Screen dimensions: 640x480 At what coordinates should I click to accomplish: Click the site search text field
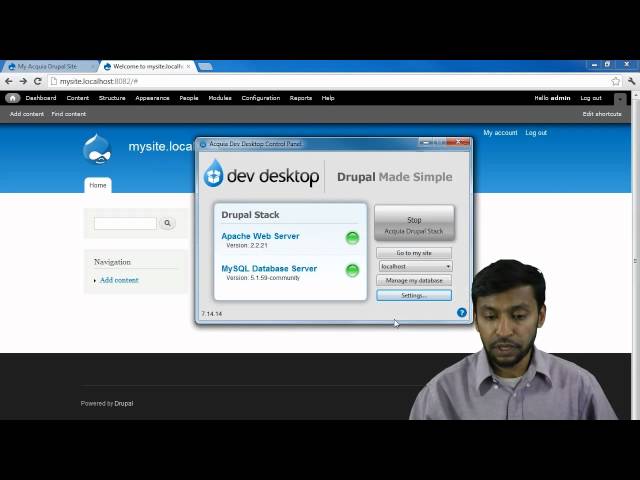pyautogui.click(x=125, y=223)
